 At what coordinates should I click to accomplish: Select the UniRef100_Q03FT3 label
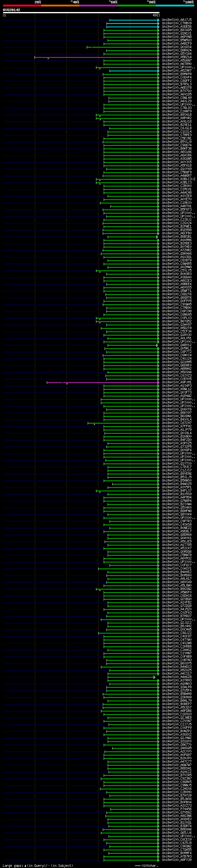(x=177, y=393)
